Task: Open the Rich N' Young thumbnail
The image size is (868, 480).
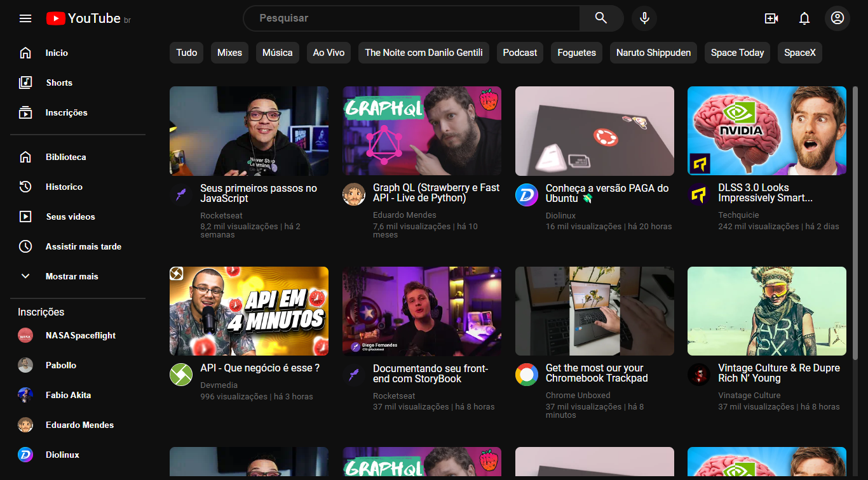Action: (x=767, y=311)
